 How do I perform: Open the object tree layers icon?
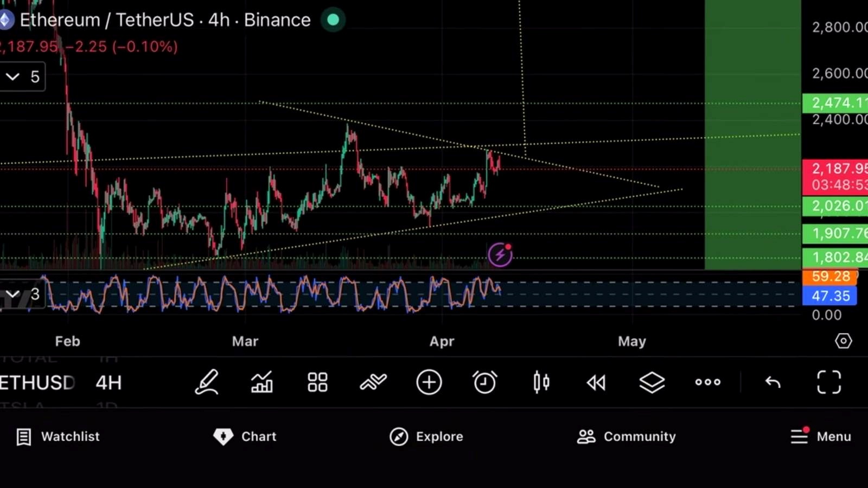652,382
